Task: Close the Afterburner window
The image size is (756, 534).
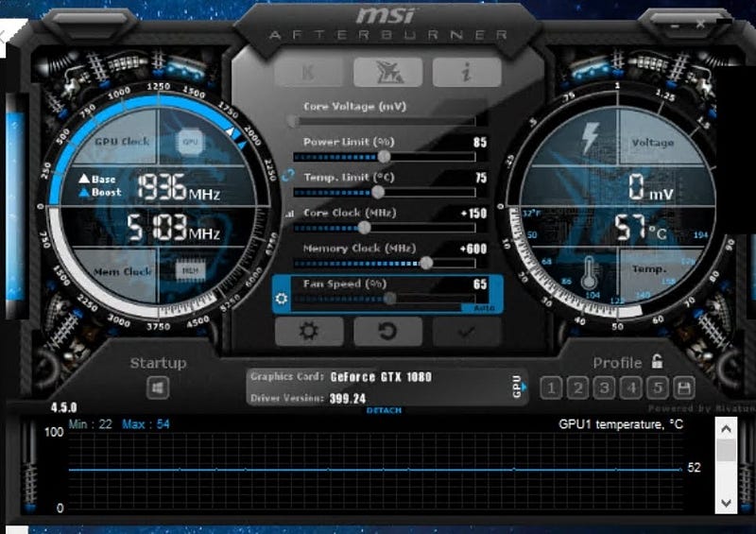Action: [700, 23]
